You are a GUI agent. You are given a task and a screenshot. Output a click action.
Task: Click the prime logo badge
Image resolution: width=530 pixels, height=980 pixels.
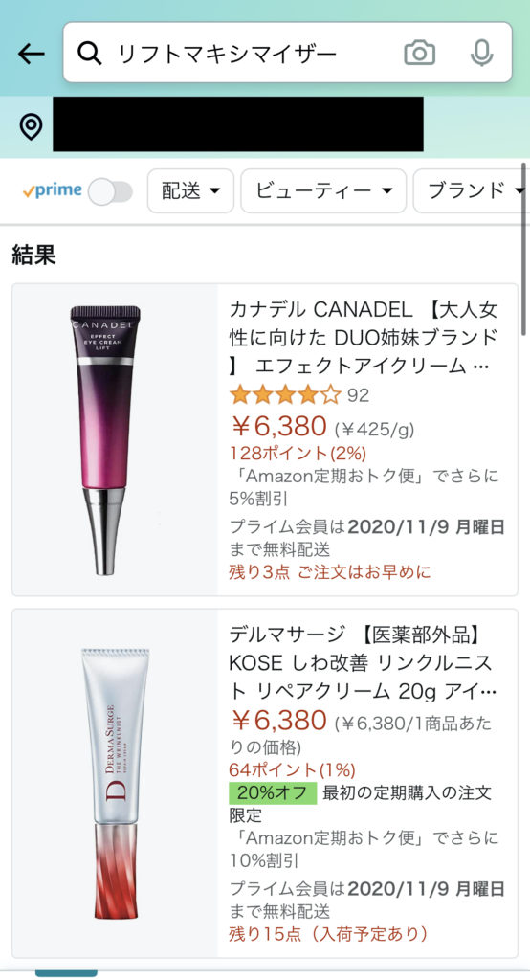coord(53,190)
